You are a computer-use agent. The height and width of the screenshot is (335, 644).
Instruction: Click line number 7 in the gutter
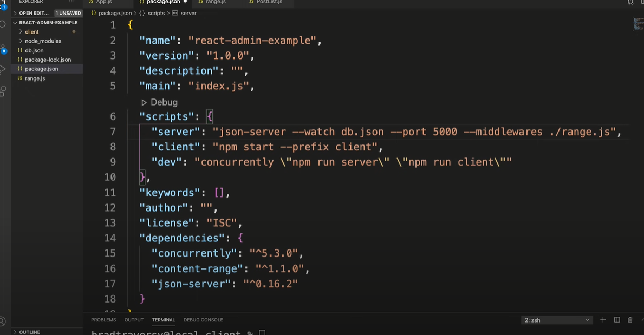(x=113, y=132)
